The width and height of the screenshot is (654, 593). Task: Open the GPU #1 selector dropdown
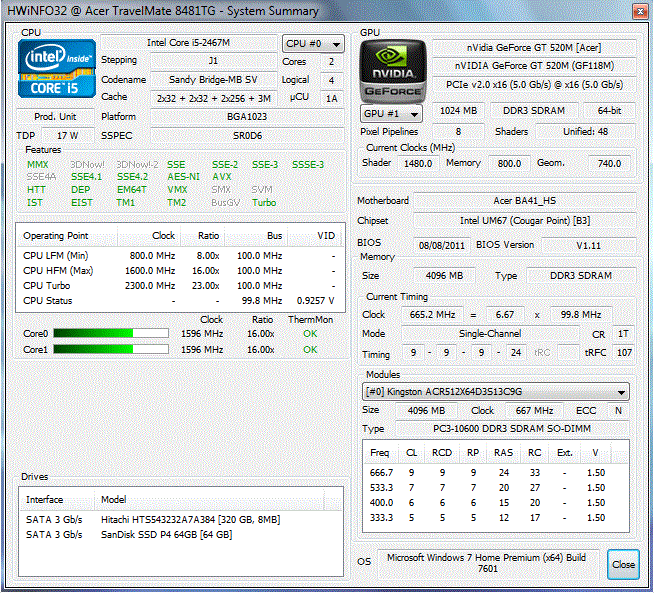pos(391,113)
